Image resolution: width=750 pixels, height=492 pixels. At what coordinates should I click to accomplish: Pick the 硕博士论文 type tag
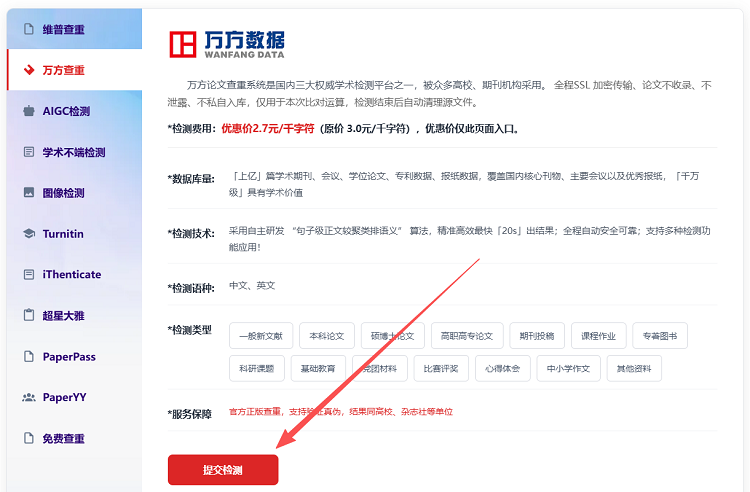coord(393,336)
